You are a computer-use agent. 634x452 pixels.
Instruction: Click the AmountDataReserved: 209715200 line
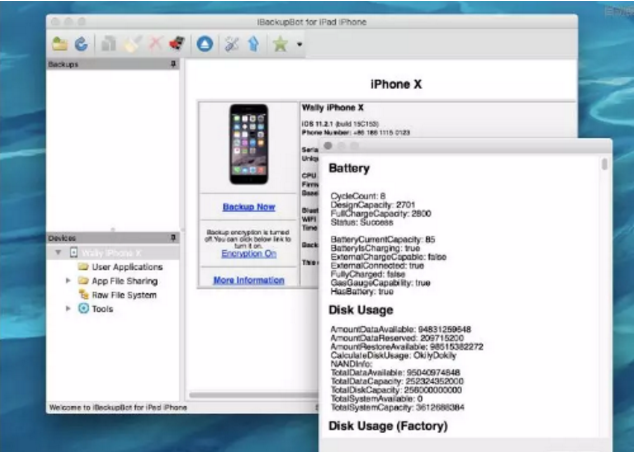[397, 338]
